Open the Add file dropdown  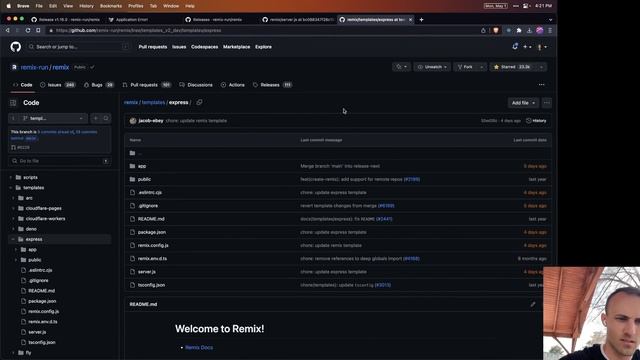[x=523, y=103]
